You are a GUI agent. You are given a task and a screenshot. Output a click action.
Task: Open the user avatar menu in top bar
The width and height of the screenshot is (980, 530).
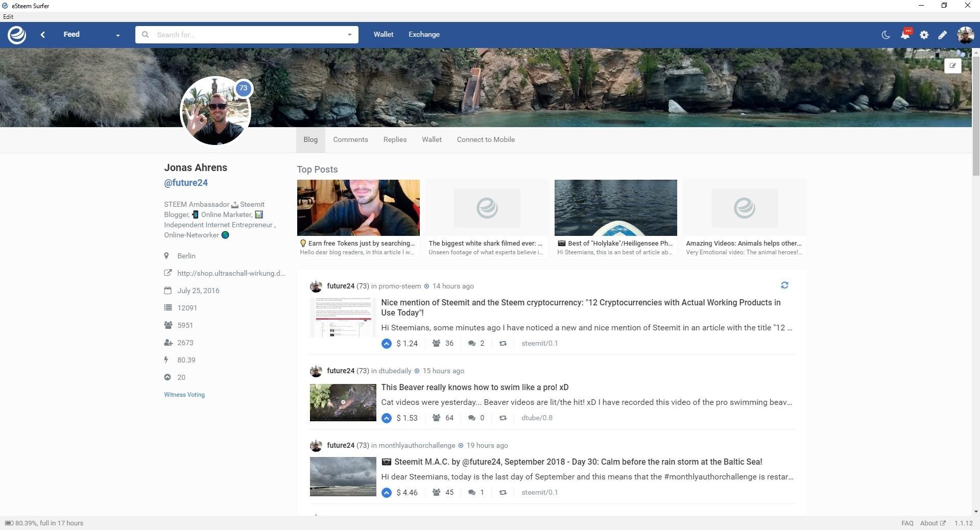[x=965, y=35]
